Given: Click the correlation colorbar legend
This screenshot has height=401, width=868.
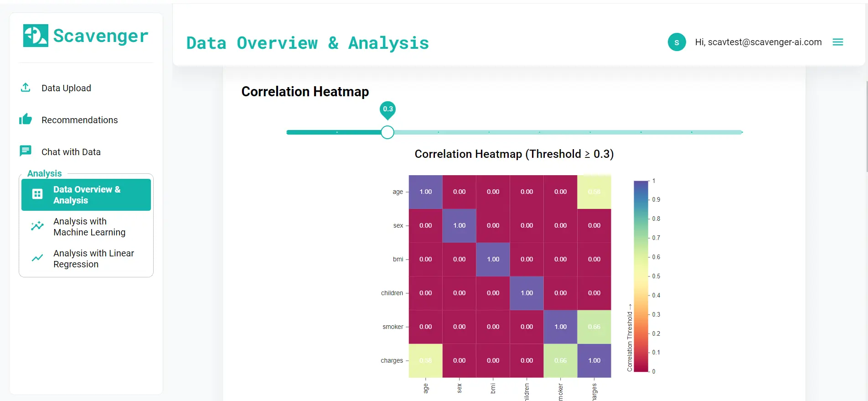Looking at the screenshot, I should pyautogui.click(x=640, y=274).
